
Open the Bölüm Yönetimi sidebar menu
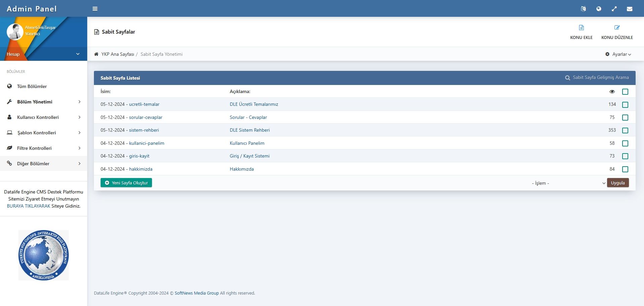click(44, 102)
